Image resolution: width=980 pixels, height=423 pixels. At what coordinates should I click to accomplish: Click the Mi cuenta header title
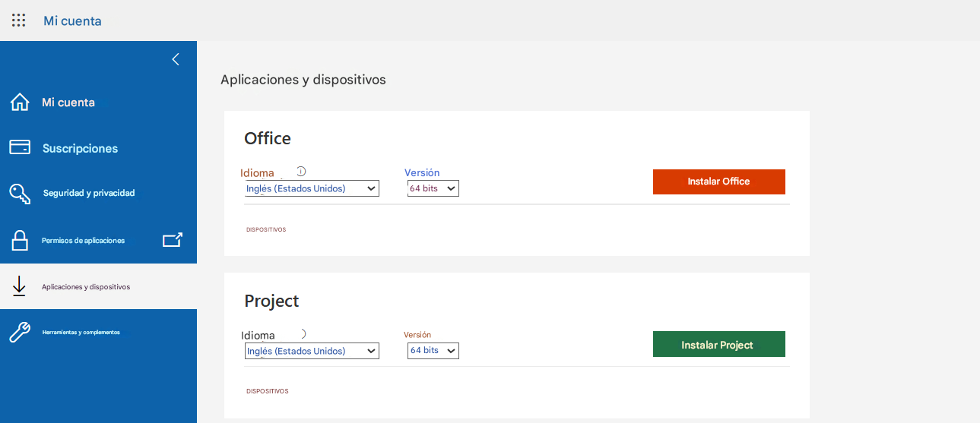click(72, 21)
